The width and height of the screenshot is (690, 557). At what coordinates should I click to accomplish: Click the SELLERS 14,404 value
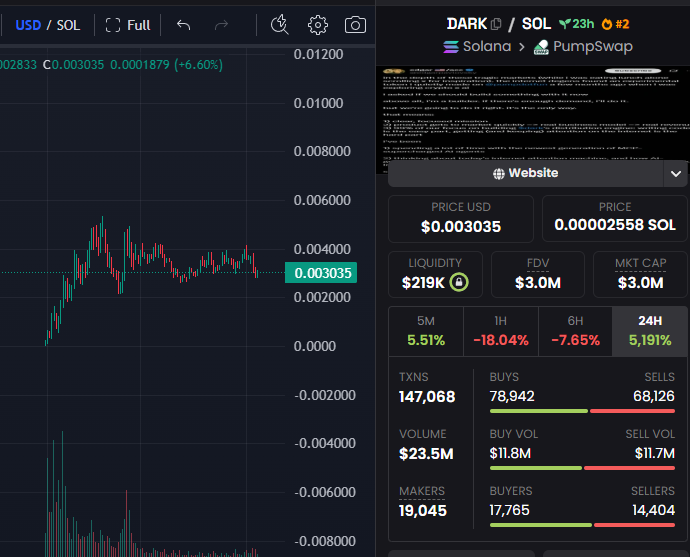[653, 510]
